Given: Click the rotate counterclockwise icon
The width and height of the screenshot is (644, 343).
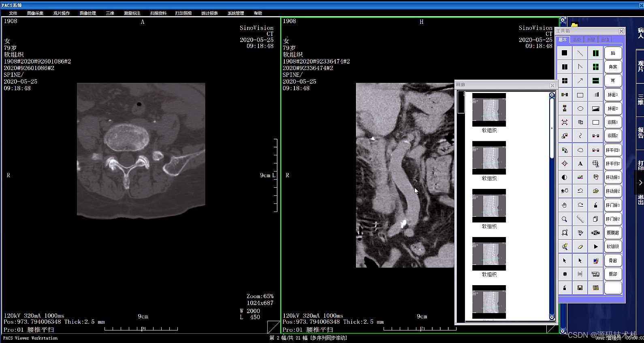Looking at the screenshot, I should [x=580, y=191].
